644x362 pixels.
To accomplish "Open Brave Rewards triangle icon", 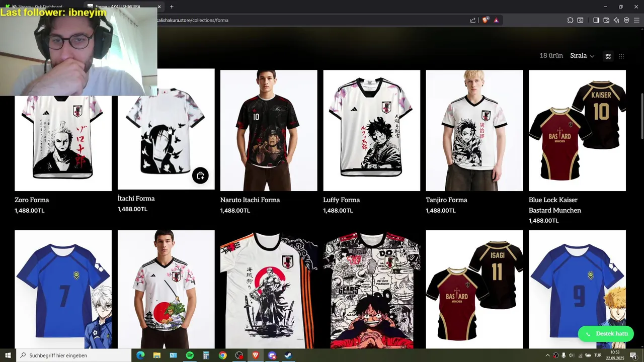I will [496, 20].
